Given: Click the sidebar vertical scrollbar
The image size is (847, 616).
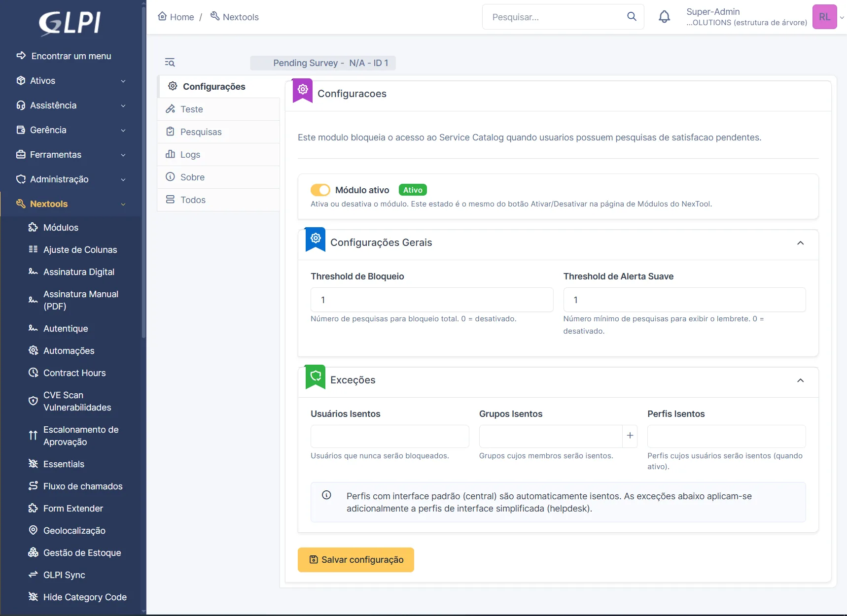Looking at the screenshot, I should pyautogui.click(x=143, y=172).
